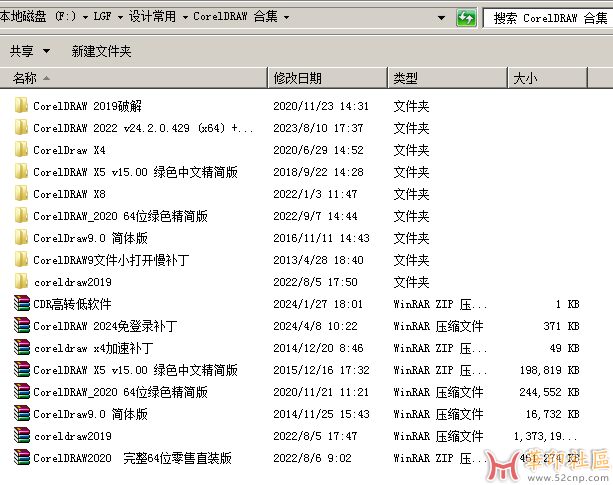Click WinRAR icon of CorelDRAW 2024免登录补丁

tap(22, 325)
